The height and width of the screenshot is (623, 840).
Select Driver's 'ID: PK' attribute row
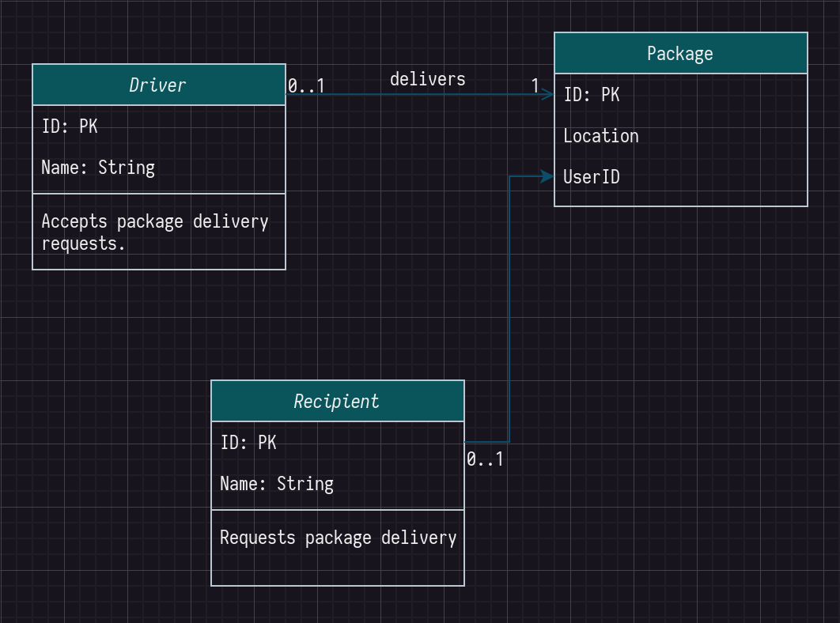click(x=158, y=126)
